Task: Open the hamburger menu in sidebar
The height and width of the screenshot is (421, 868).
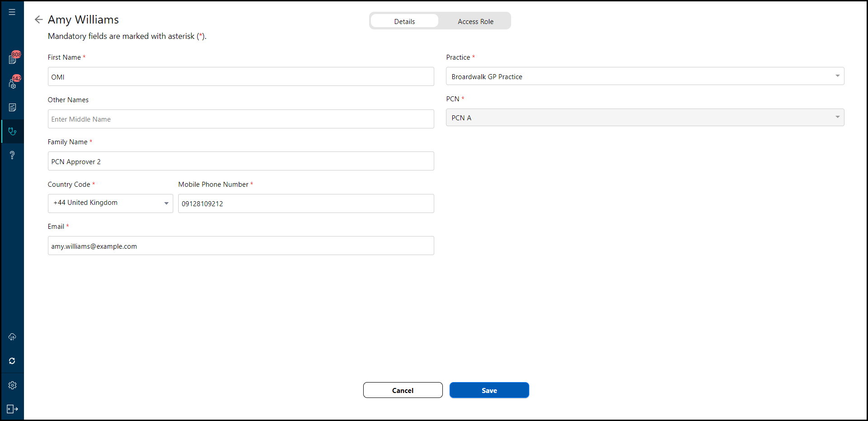Action: pos(12,12)
